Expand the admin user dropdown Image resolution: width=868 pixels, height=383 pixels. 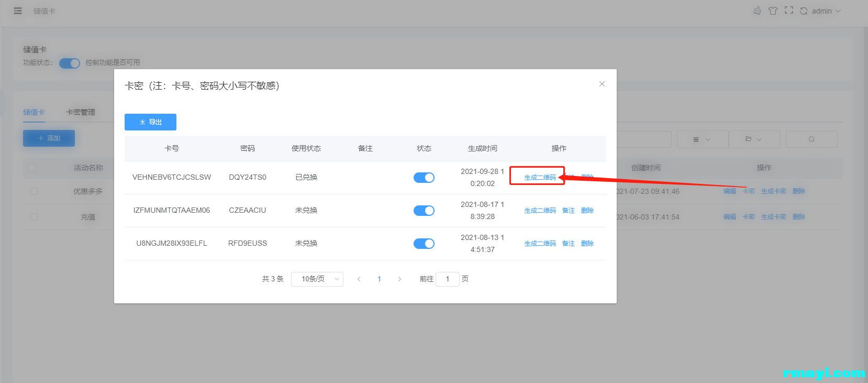827,11
